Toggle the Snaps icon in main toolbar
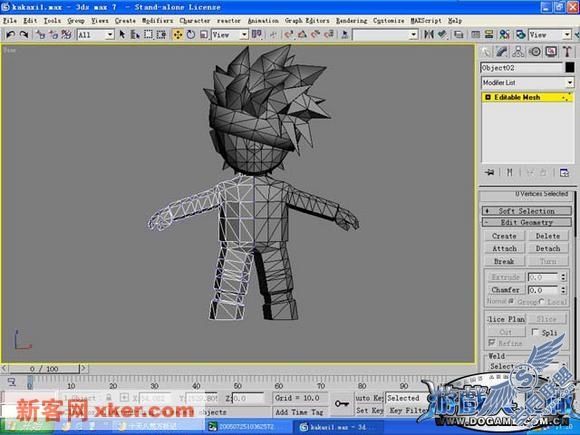 click(x=289, y=35)
